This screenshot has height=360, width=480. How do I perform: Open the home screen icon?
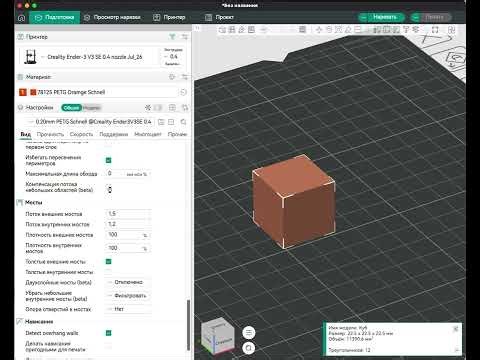pyautogui.click(x=21, y=18)
